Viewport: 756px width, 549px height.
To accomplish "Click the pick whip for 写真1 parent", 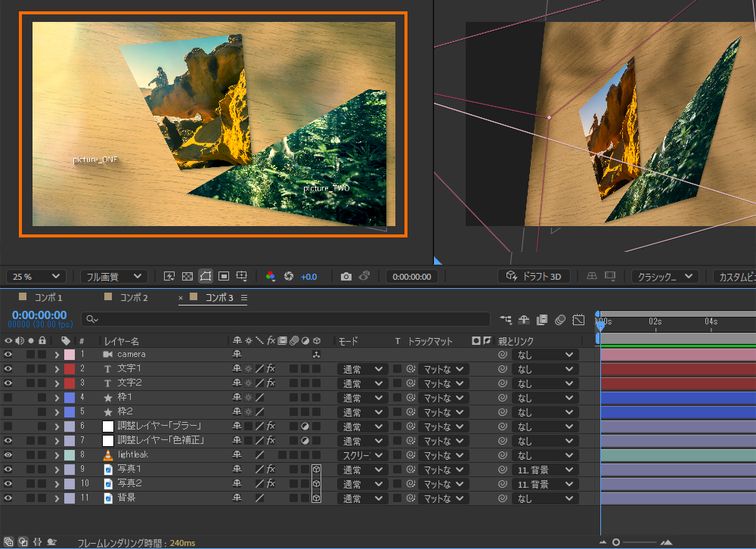I will [x=502, y=470].
